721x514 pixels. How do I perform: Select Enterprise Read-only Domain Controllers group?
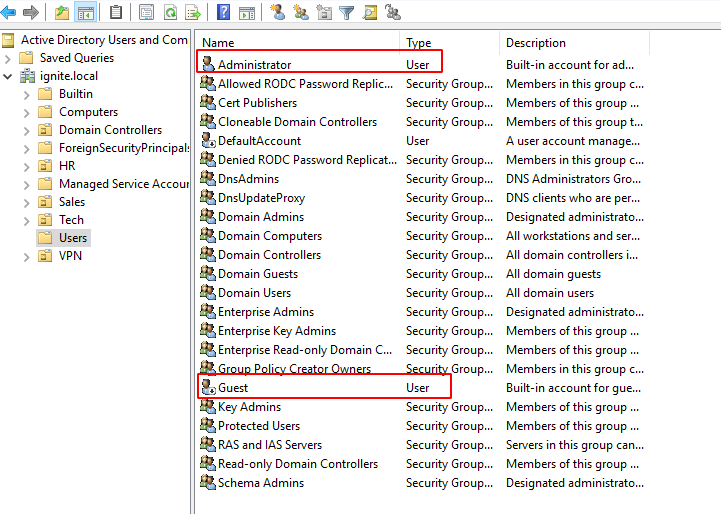(x=305, y=349)
